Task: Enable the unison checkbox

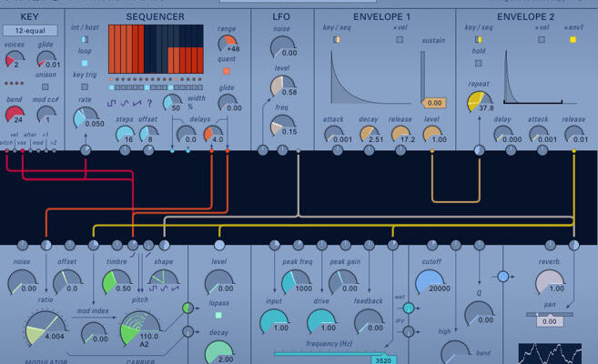Action: 45,87
